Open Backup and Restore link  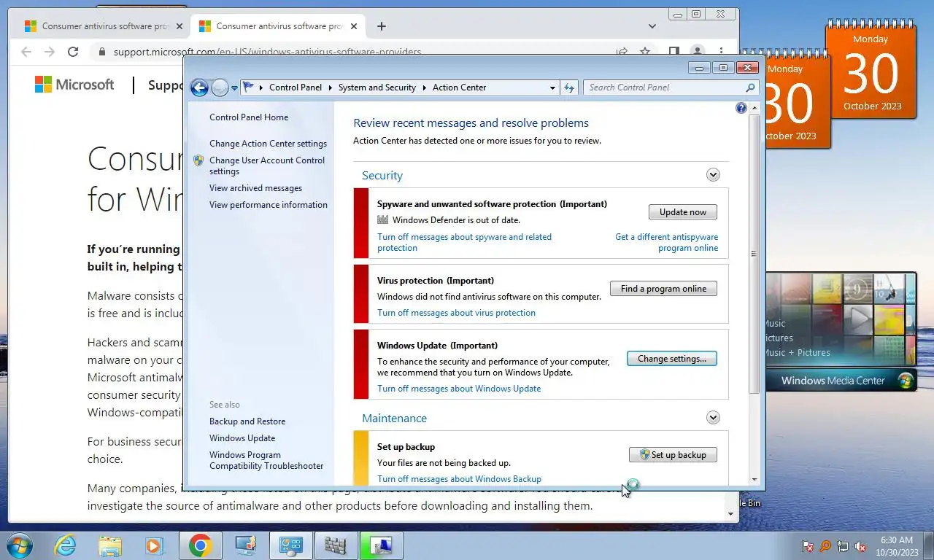[x=247, y=421]
